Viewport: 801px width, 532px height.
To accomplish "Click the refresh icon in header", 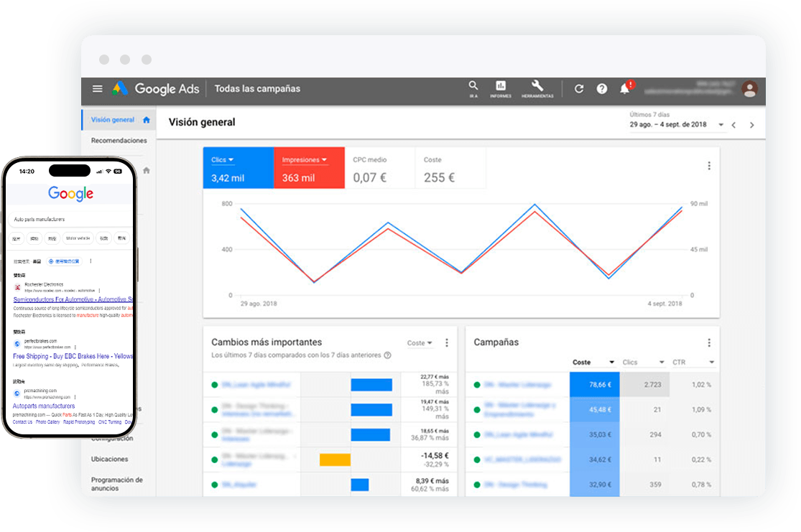I will click(x=579, y=89).
